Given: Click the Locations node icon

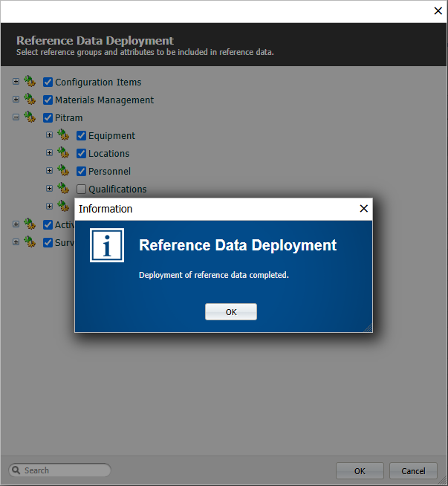Looking at the screenshot, I should click(63, 153).
